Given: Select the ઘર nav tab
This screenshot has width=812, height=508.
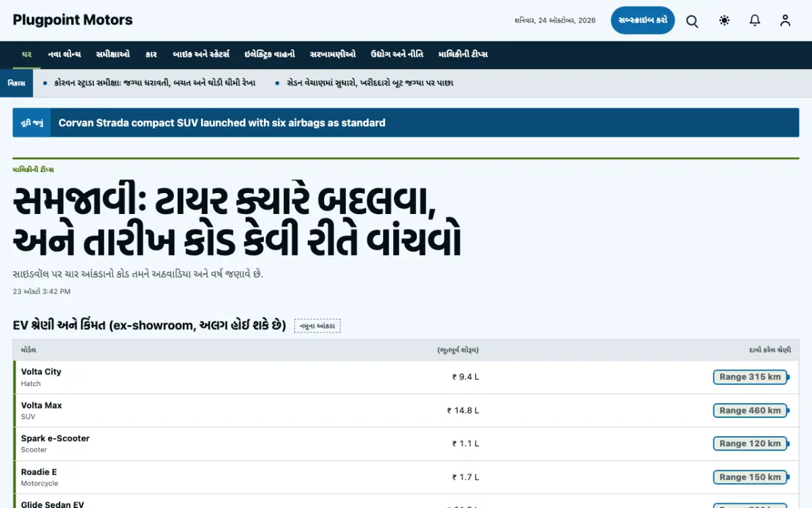Looking at the screenshot, I should point(27,54).
